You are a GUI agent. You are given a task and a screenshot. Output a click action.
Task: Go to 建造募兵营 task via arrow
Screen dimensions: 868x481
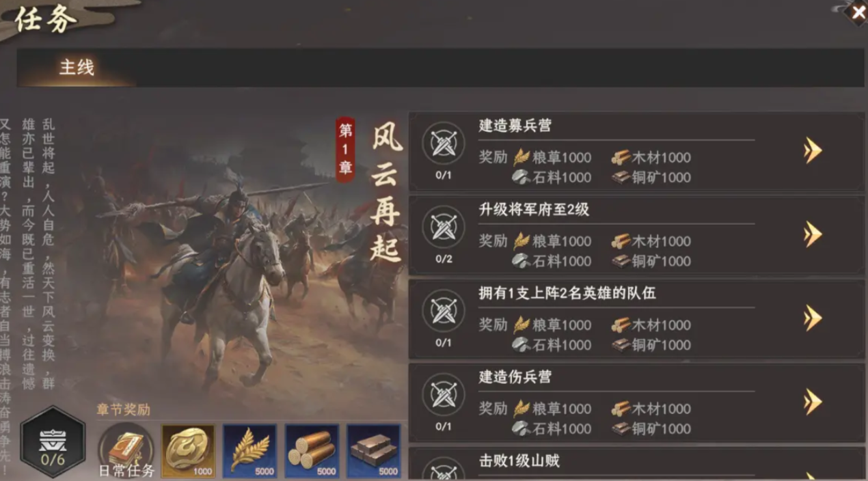(812, 150)
